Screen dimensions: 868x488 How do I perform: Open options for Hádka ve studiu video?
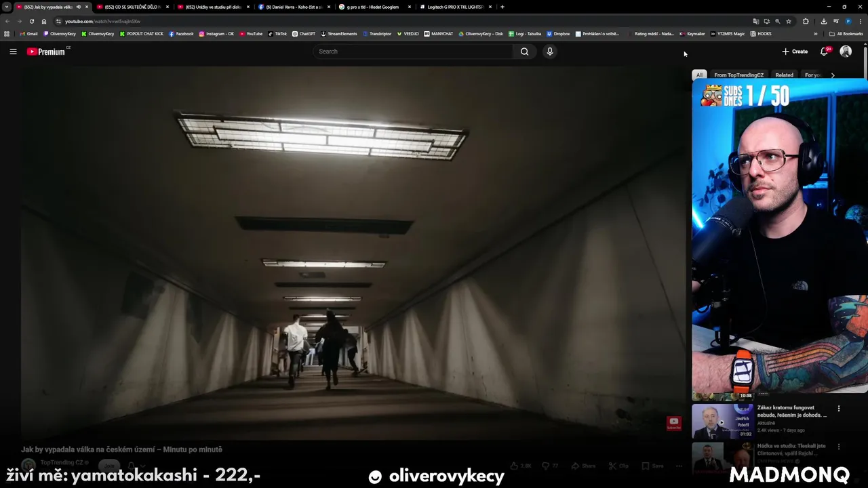click(839, 447)
